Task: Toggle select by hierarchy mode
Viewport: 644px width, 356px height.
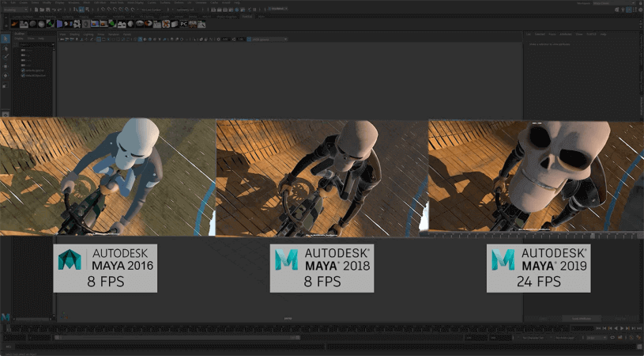Action: click(75, 9)
